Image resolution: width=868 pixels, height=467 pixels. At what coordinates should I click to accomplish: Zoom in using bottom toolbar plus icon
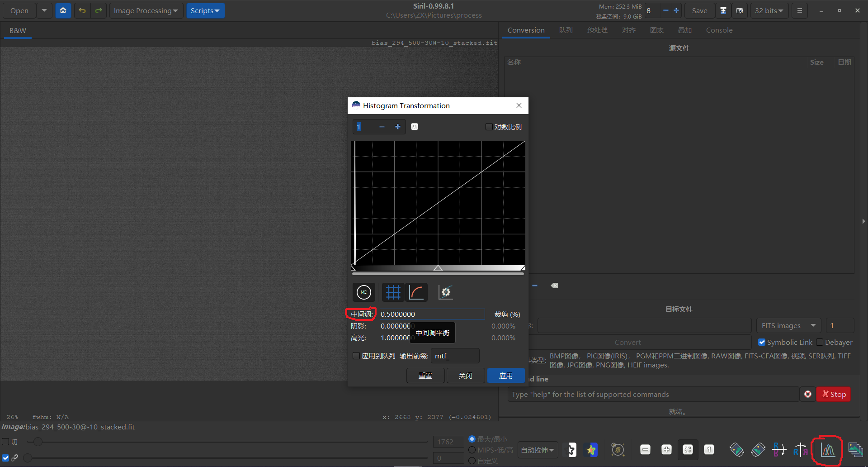click(x=666, y=450)
